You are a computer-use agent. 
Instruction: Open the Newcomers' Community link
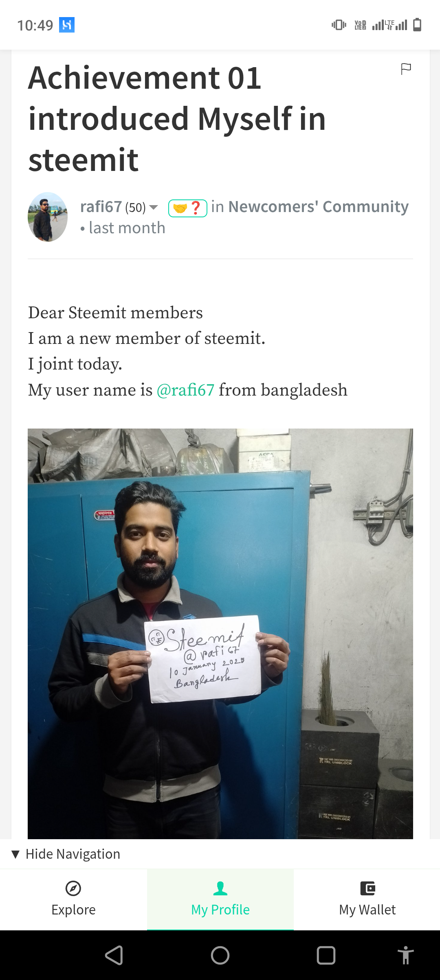coord(319,207)
